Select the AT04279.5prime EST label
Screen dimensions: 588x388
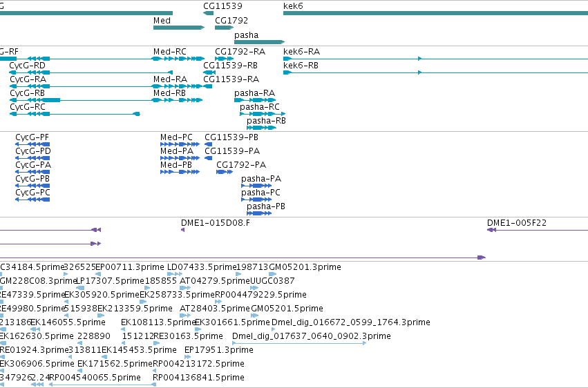(215, 281)
